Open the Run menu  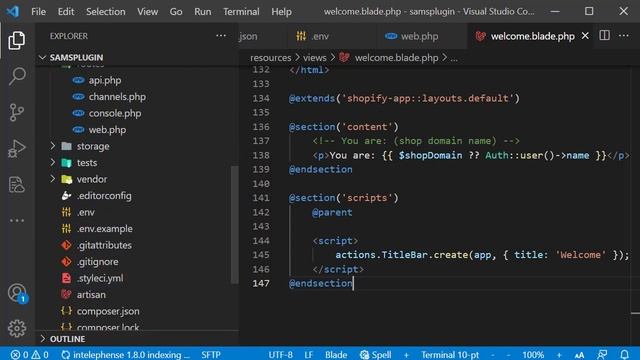tap(202, 11)
